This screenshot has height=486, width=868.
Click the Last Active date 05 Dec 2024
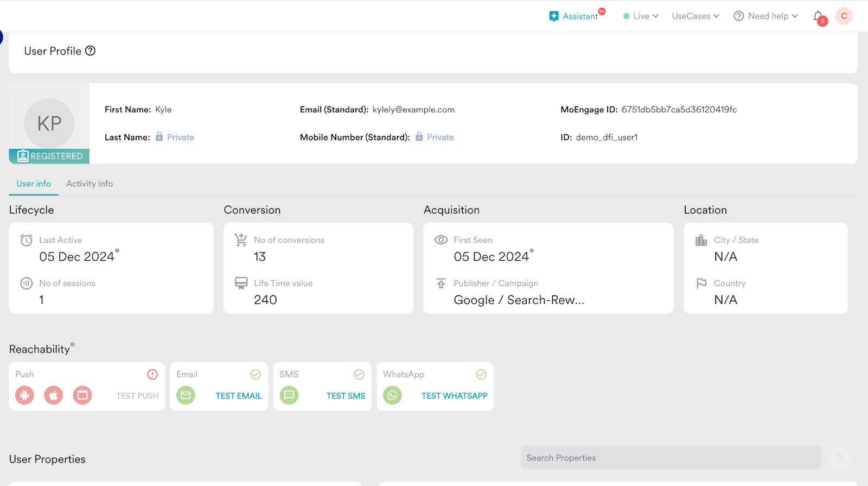(76, 256)
